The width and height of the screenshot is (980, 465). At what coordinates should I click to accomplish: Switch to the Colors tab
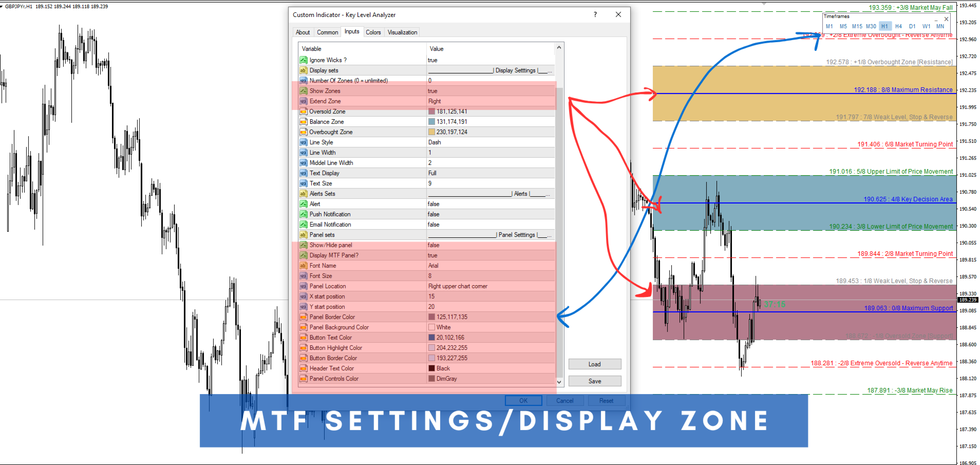tap(373, 32)
